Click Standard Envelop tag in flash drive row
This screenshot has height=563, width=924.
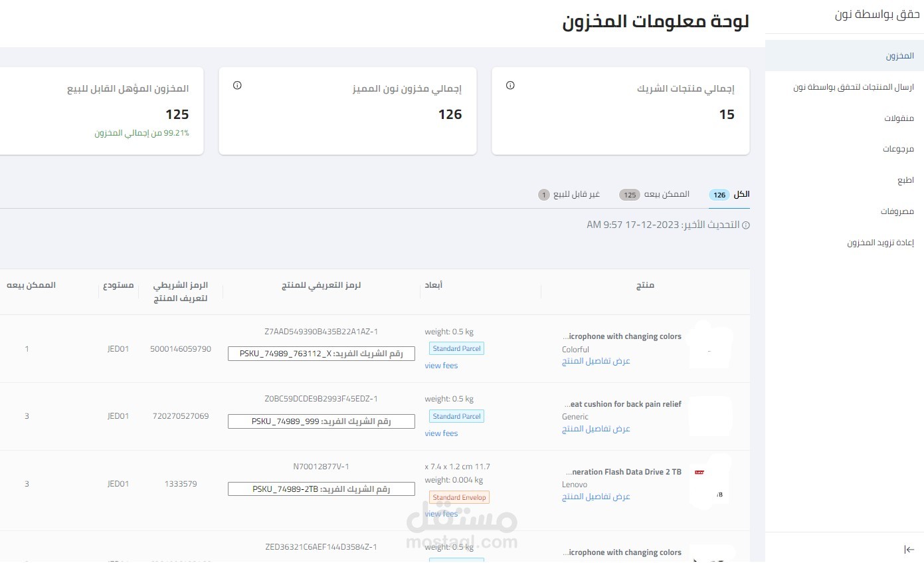[459, 497]
